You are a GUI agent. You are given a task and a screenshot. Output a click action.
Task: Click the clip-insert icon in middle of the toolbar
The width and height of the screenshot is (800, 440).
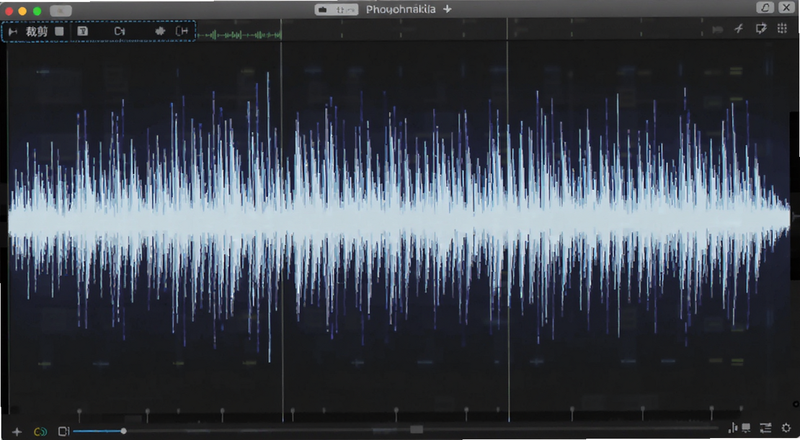119,31
